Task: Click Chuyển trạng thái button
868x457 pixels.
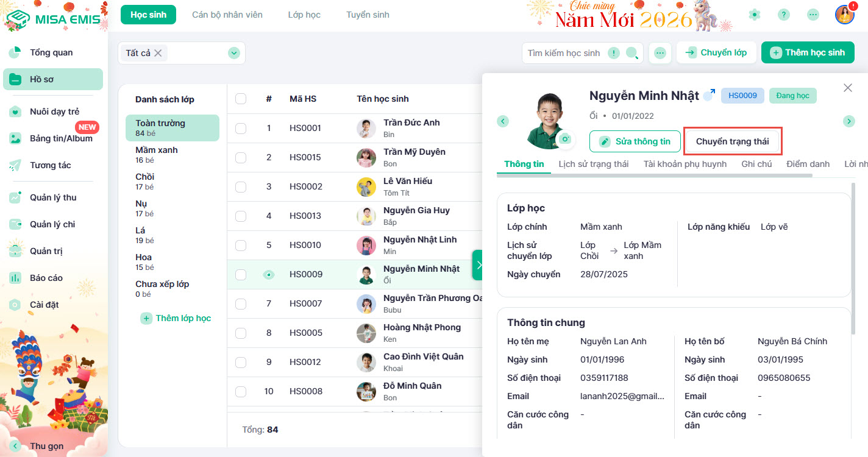Action: click(732, 141)
